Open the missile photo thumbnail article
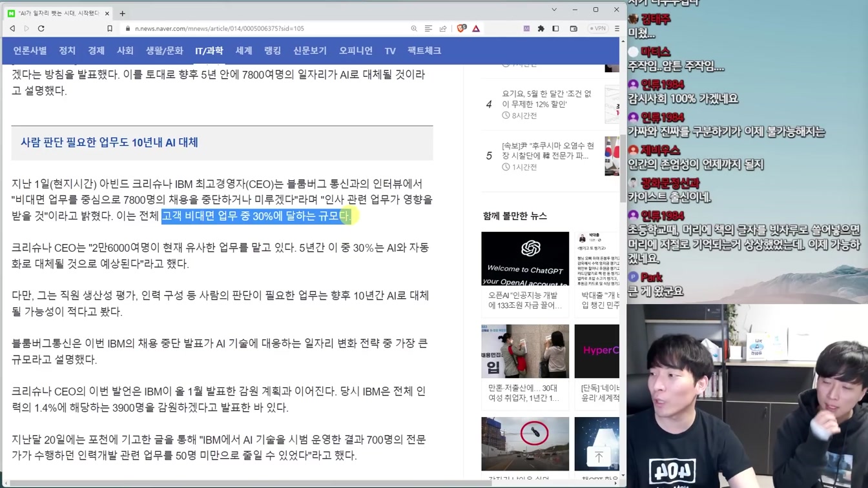 (525, 443)
